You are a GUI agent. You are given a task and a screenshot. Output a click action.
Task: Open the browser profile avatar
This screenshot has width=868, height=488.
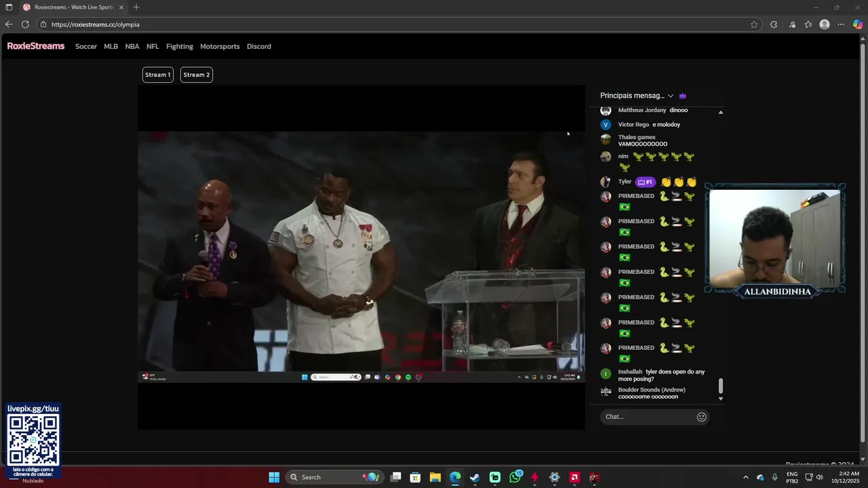(825, 24)
